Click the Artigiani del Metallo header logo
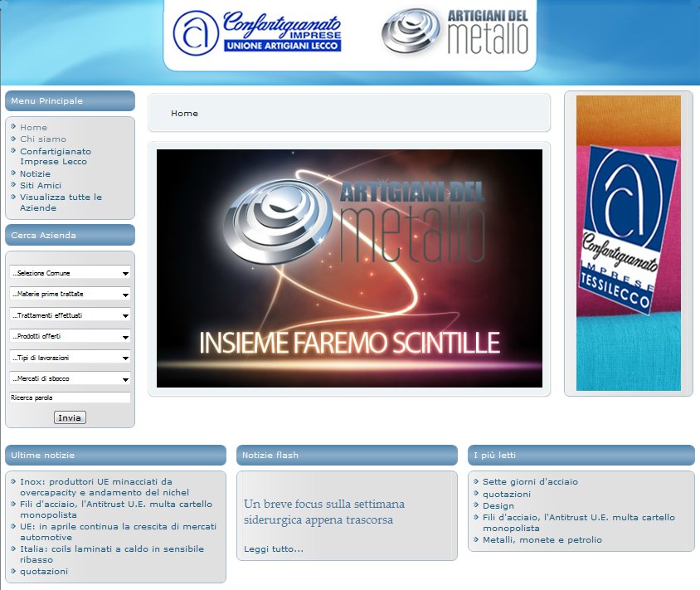700x590 pixels. 455,32
